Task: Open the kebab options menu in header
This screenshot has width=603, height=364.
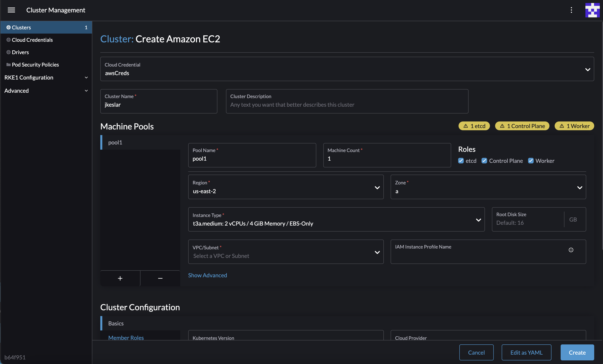Action: point(571,10)
